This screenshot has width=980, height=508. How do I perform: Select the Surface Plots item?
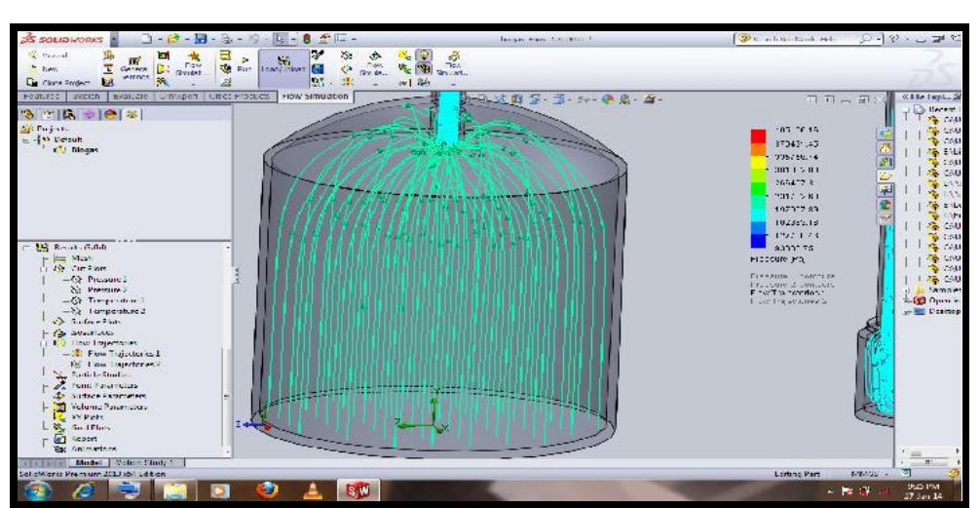pos(89,322)
